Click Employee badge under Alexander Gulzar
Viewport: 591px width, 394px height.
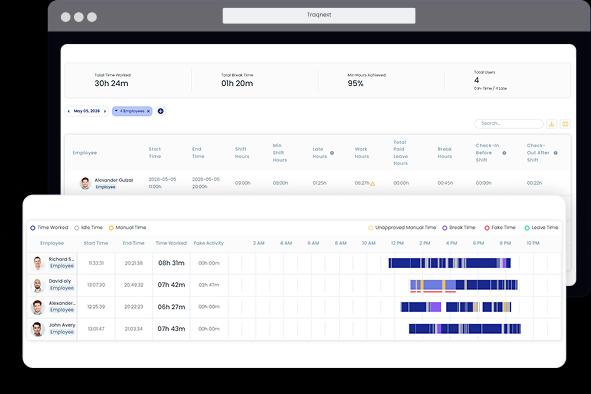(105, 187)
